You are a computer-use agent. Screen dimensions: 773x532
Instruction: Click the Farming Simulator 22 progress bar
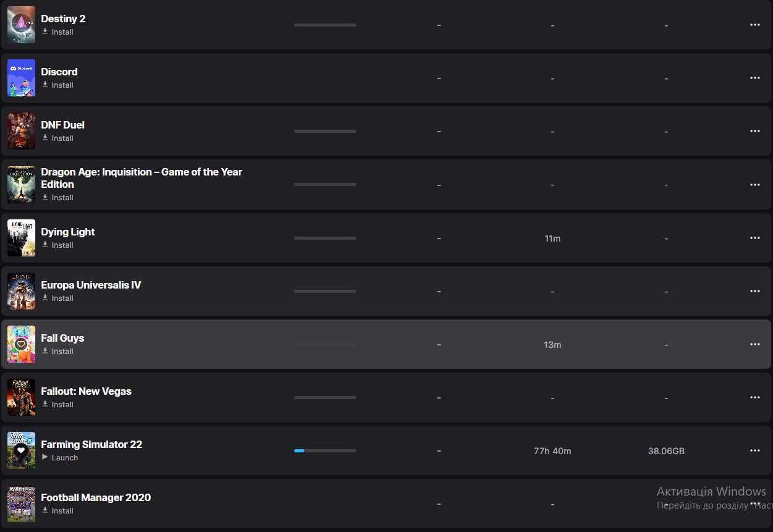click(325, 451)
